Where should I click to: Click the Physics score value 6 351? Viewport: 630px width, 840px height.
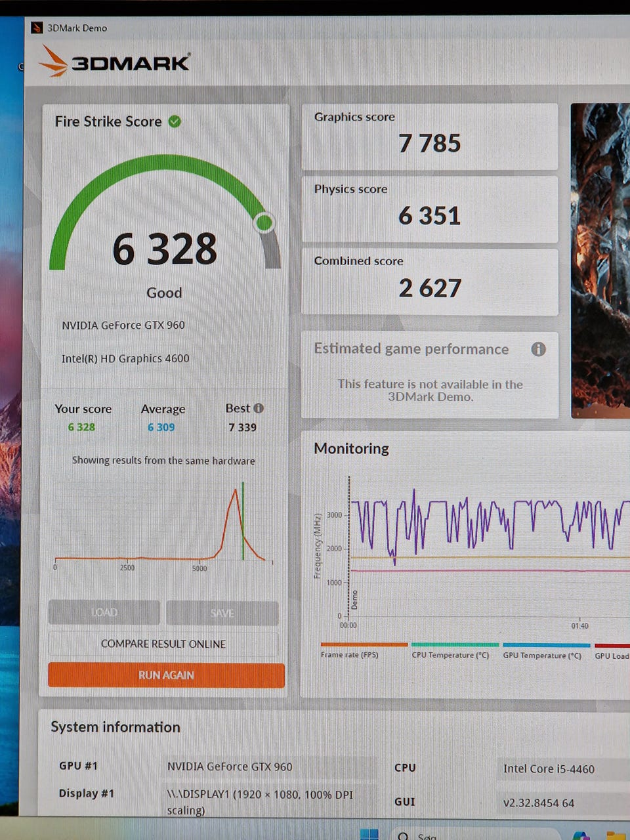pyautogui.click(x=429, y=215)
